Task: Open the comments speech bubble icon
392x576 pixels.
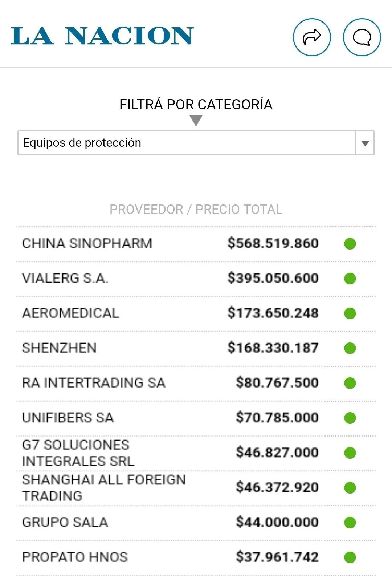Action: pos(362,37)
